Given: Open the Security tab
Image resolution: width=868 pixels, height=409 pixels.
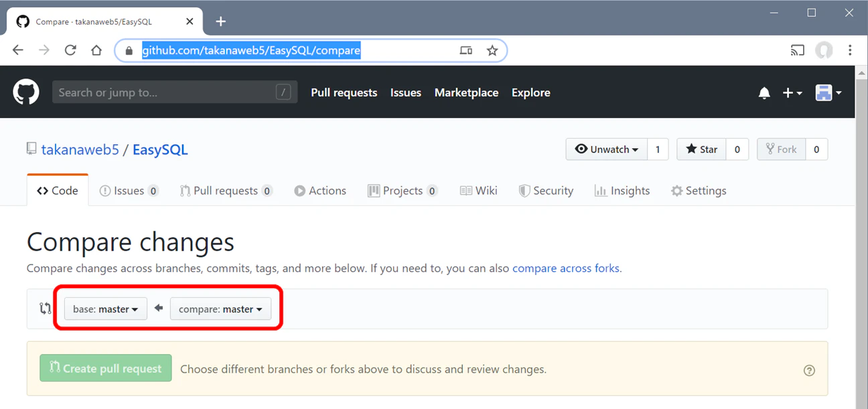Looking at the screenshot, I should [x=546, y=190].
